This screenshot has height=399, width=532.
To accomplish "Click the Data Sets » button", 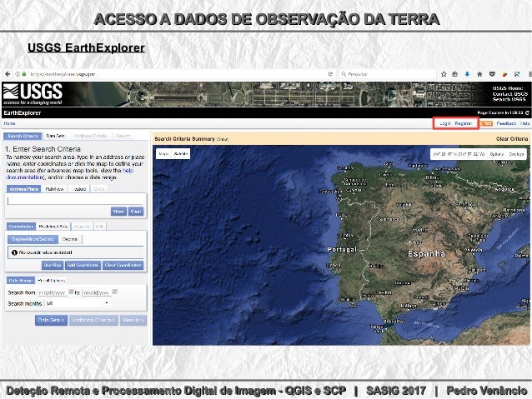I will (51, 320).
